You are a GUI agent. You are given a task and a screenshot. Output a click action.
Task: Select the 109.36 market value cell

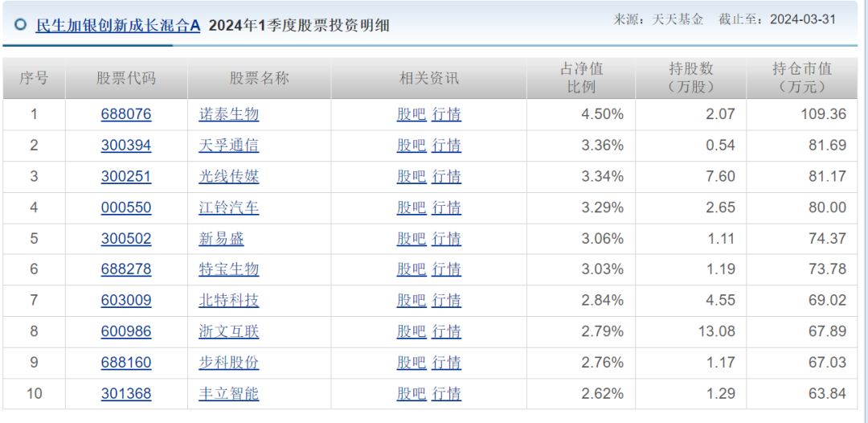tap(801, 115)
